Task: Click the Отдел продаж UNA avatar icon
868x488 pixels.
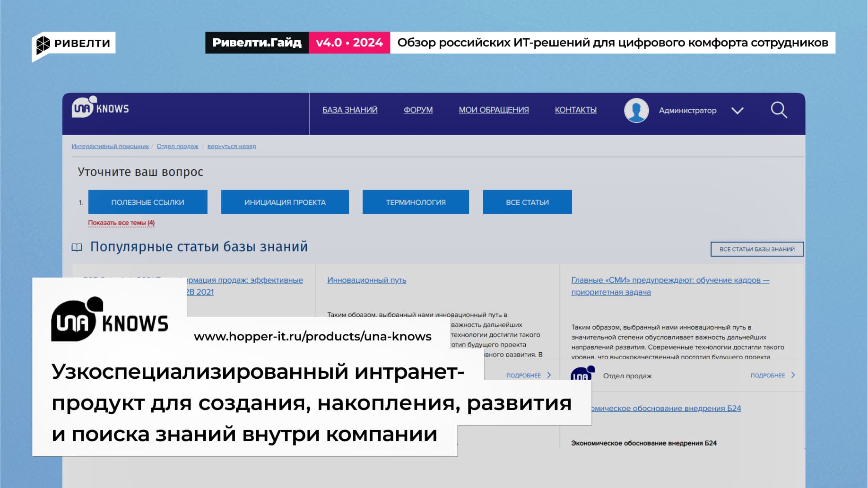Action: 582,374
